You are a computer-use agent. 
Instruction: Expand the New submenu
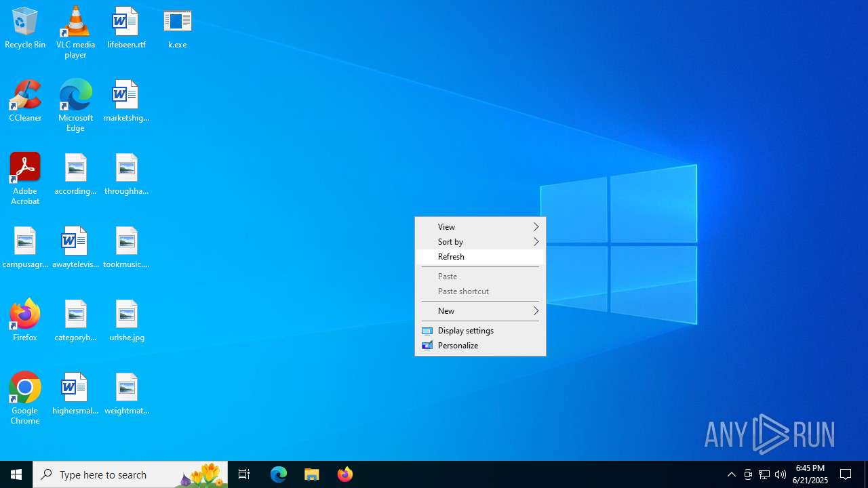click(x=480, y=311)
